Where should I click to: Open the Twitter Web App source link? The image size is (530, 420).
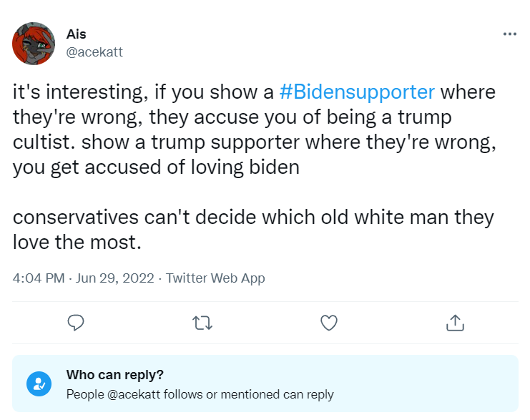point(215,278)
